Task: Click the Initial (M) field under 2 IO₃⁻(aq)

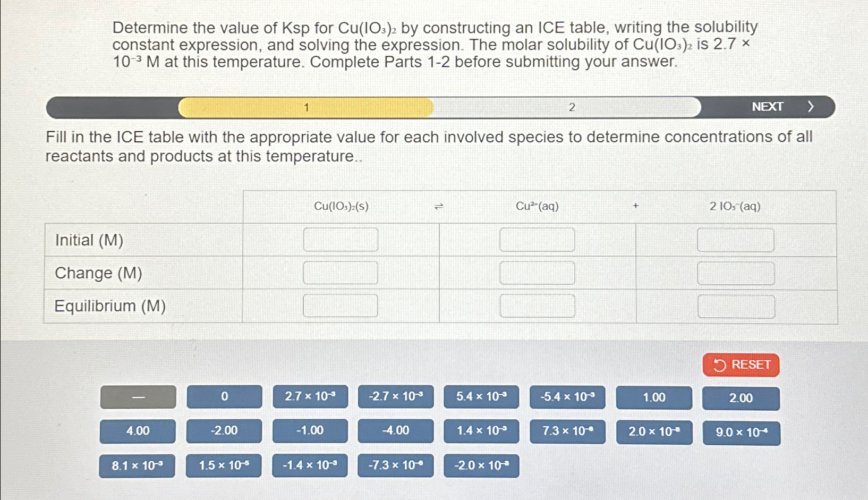Action: 736,239
